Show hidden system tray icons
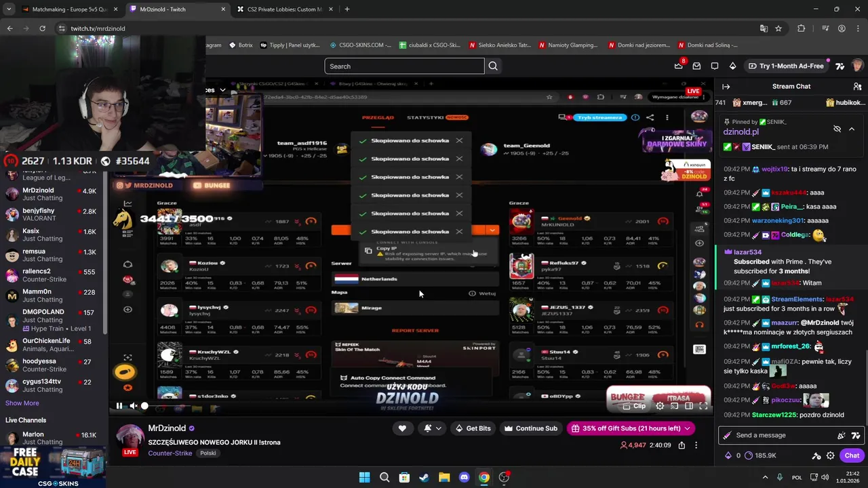This screenshot has height=488, width=868. pyautogui.click(x=766, y=477)
